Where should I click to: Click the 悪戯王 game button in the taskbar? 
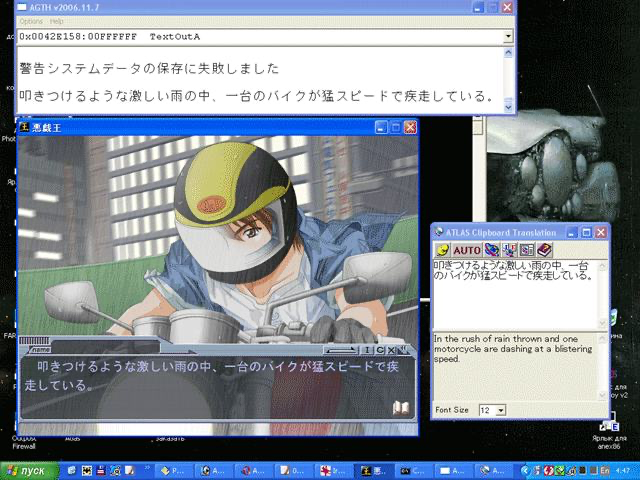coord(372,471)
